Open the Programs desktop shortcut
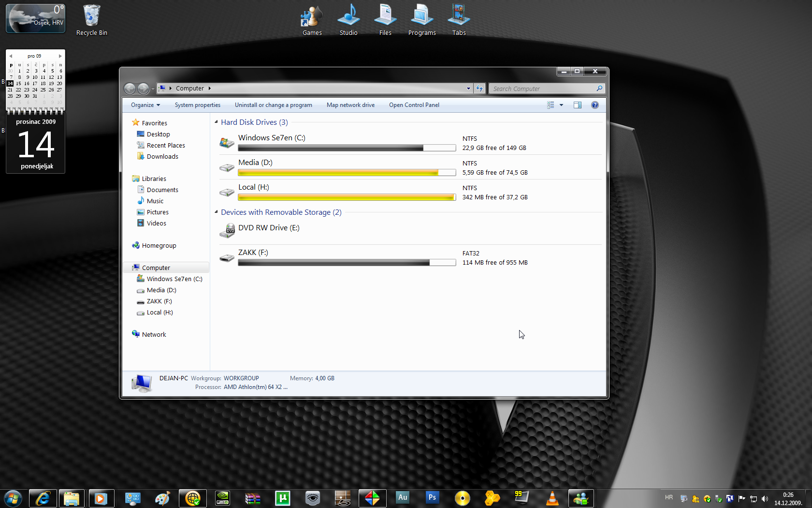The image size is (812, 508). pyautogui.click(x=422, y=20)
